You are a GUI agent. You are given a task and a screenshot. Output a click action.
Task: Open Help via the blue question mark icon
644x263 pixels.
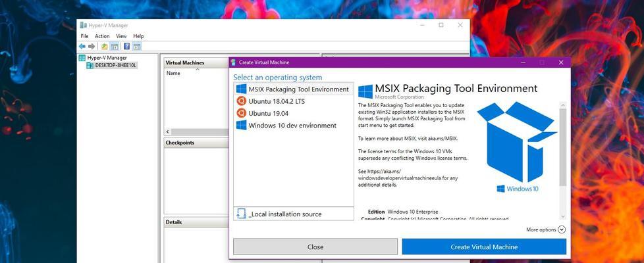[x=127, y=47]
